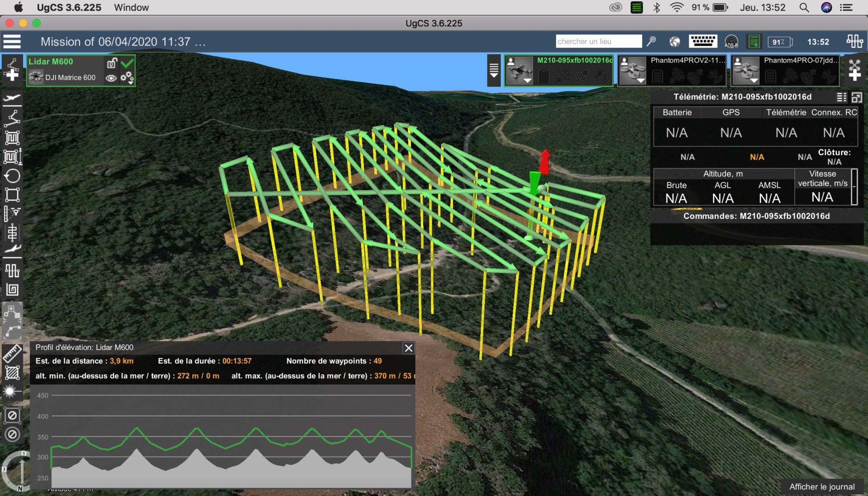Viewport: 868px width, 496px height.
Task: Open the Phantom4PRO-07jdd vehicle dropdown arrow
Action: pos(754,81)
